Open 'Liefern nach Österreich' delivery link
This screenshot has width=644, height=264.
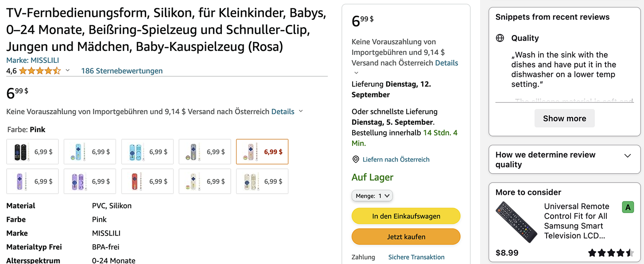(x=396, y=159)
